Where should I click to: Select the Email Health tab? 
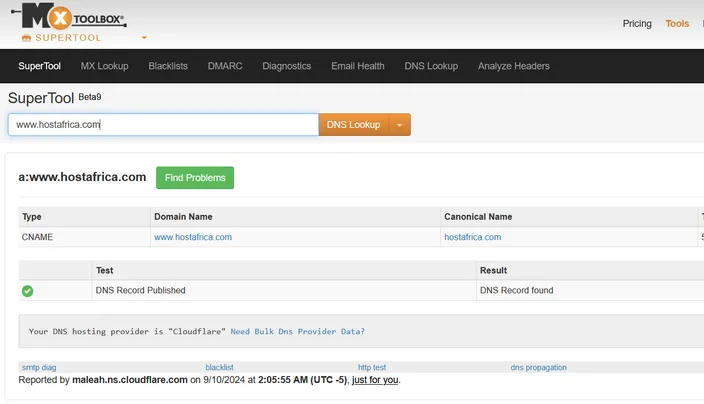click(358, 66)
